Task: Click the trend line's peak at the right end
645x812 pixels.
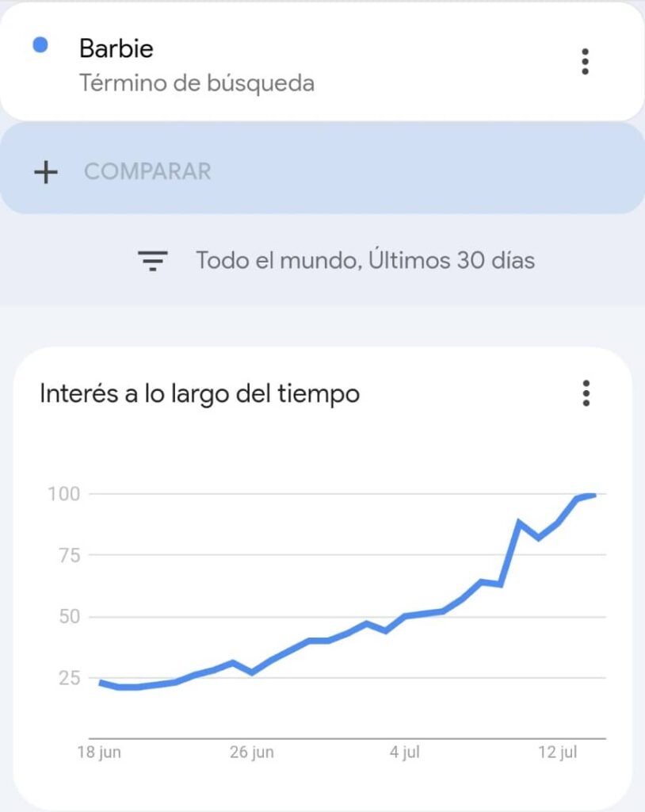Action: [593, 496]
